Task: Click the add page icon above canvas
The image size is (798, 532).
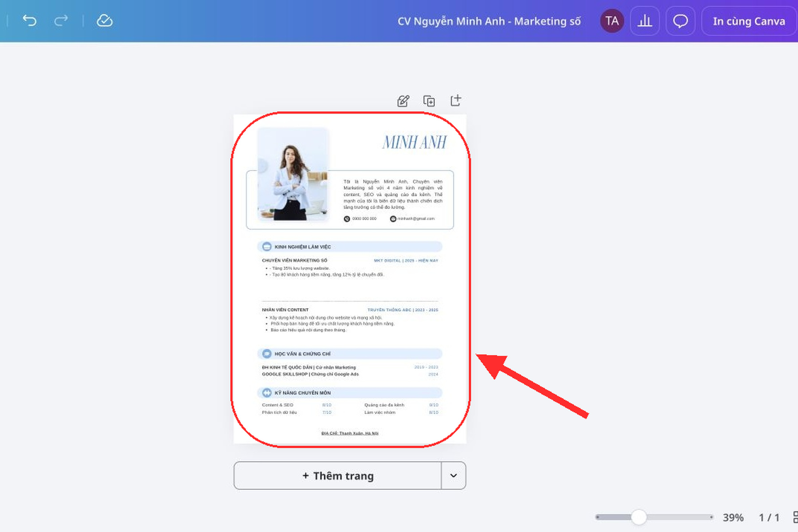Action: (x=456, y=101)
